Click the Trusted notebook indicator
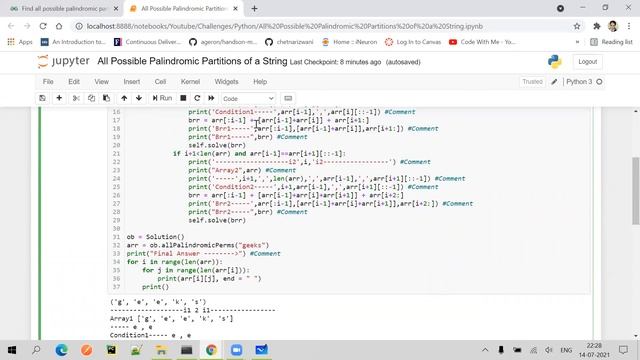The width and height of the screenshot is (640, 360). click(x=533, y=82)
